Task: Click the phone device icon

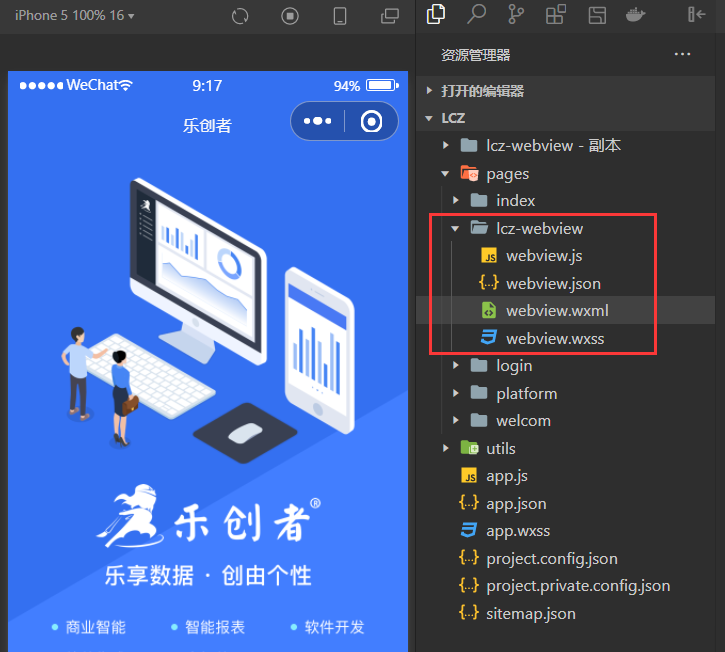Action: coord(340,16)
